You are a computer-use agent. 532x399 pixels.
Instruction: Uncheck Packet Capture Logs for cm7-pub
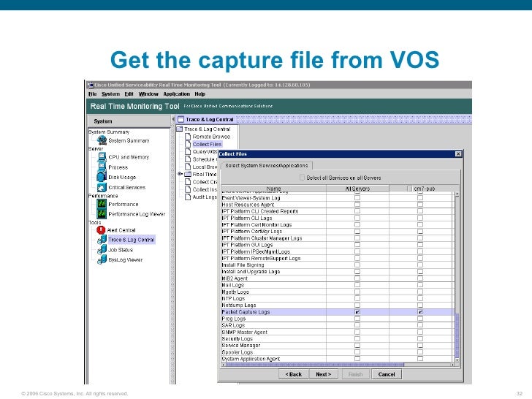(x=420, y=312)
